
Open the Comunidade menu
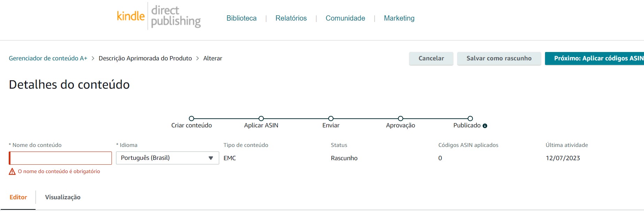pyautogui.click(x=345, y=18)
